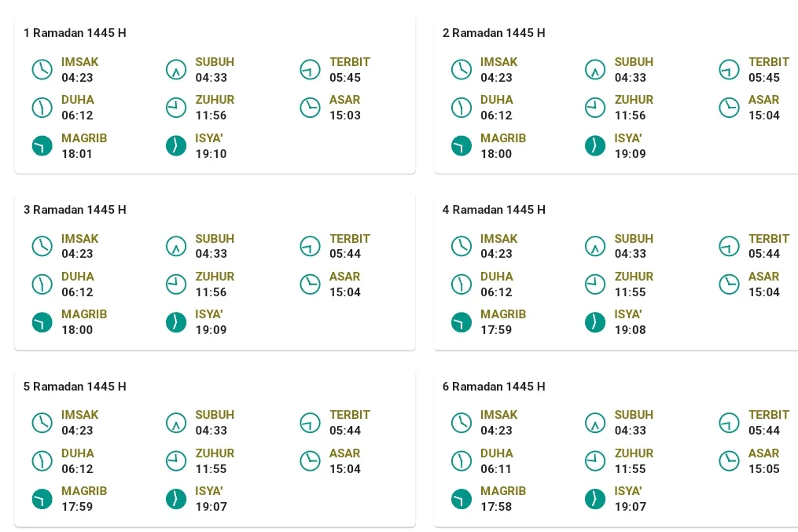798x532 pixels.
Task: Select the 4 Ramadan 1445 H heading
Action: 494,210
